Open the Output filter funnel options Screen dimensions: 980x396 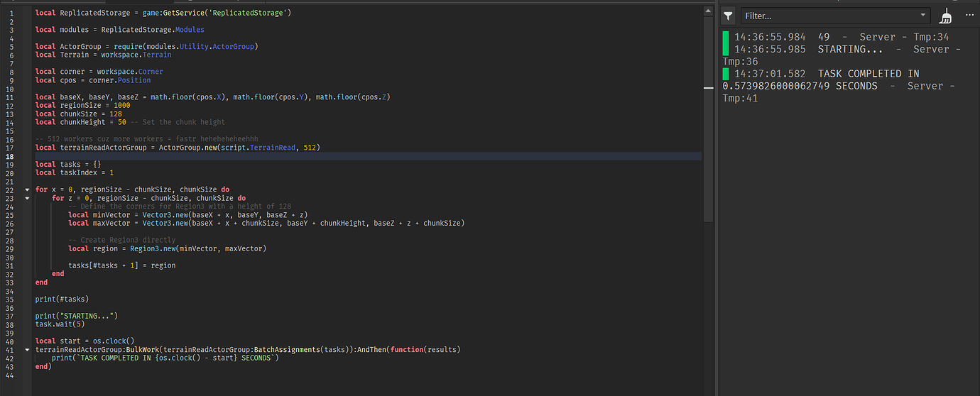[x=729, y=16]
